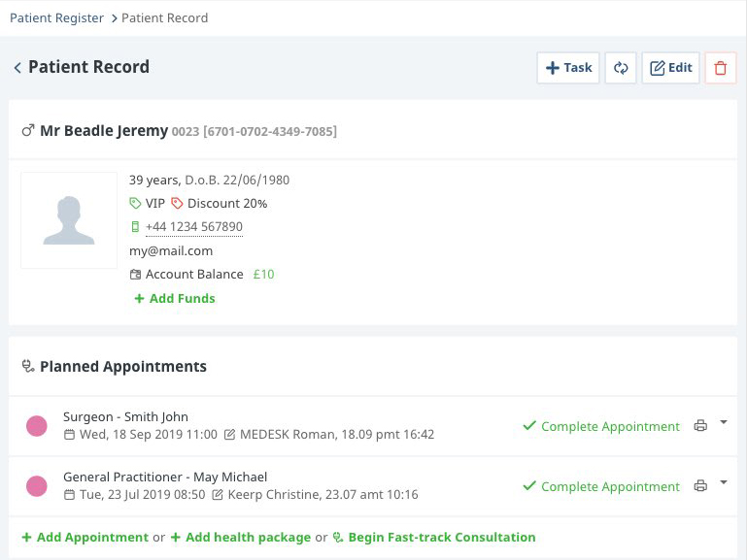This screenshot has height=560, width=747.
Task: Click the £10 balance amount
Action: click(263, 275)
